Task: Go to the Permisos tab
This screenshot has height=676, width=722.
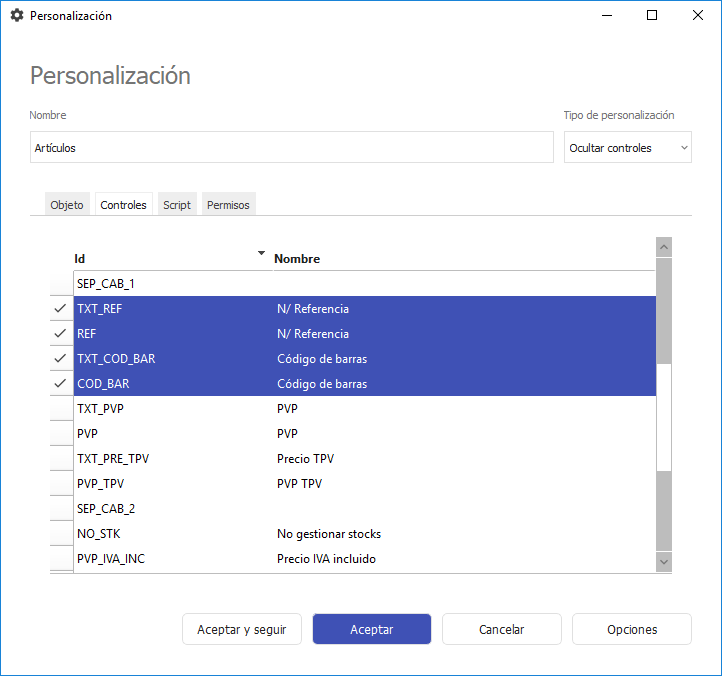Action: 228,205
